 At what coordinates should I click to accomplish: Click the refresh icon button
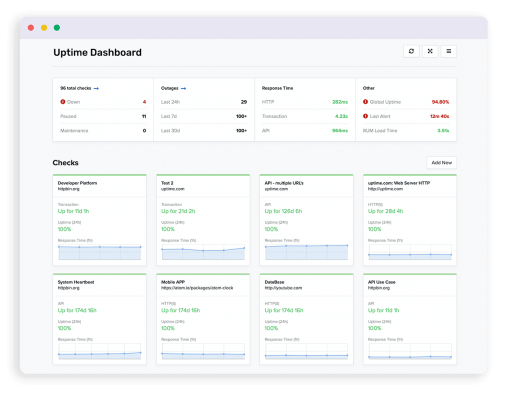coord(411,51)
